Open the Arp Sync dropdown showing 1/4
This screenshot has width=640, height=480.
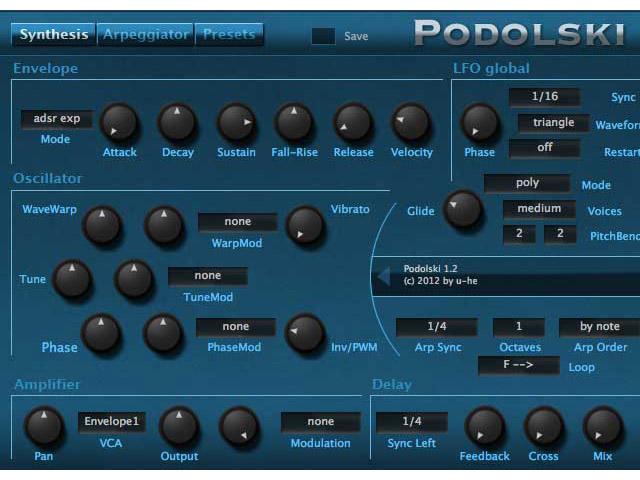[x=437, y=327]
